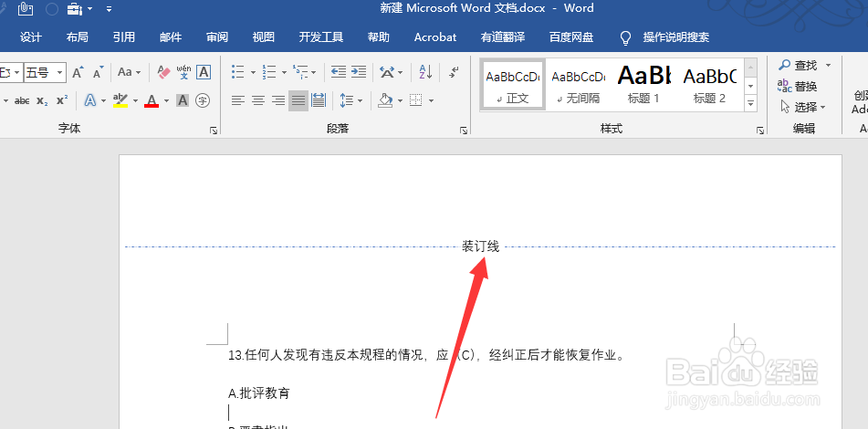Open the 百度网盘 tab
This screenshot has height=429, width=868.
click(x=571, y=37)
